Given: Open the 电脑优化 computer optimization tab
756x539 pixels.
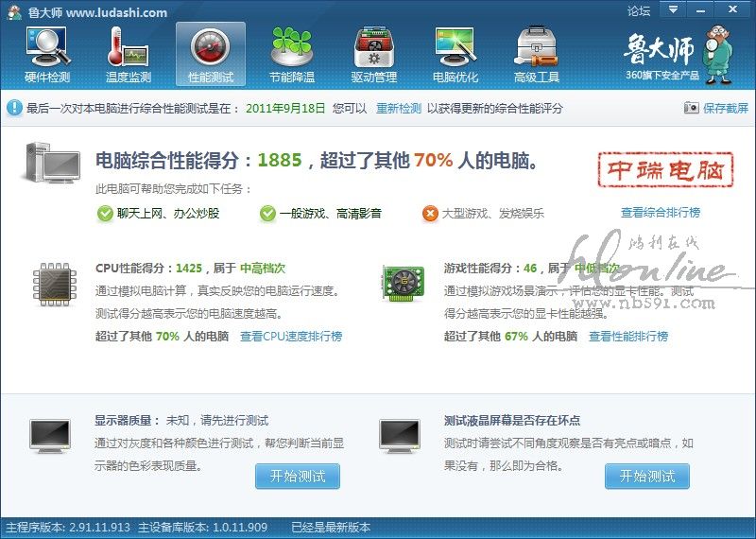Looking at the screenshot, I should [455, 54].
